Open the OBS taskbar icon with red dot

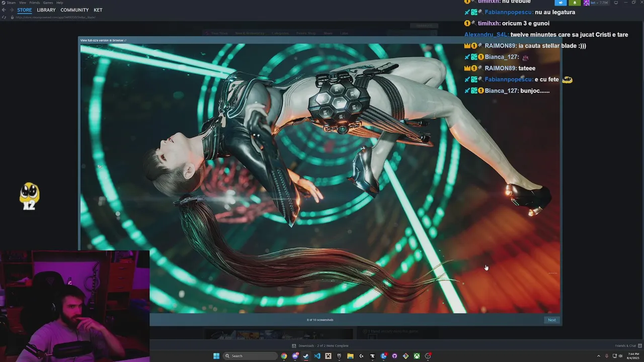pyautogui.click(x=428, y=356)
